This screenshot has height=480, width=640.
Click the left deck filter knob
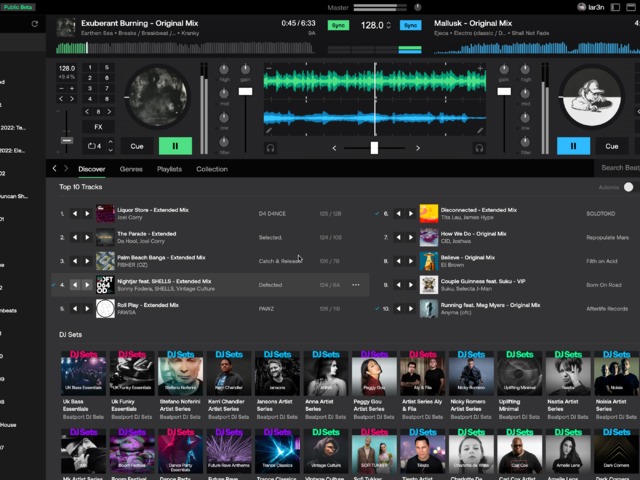(224, 142)
